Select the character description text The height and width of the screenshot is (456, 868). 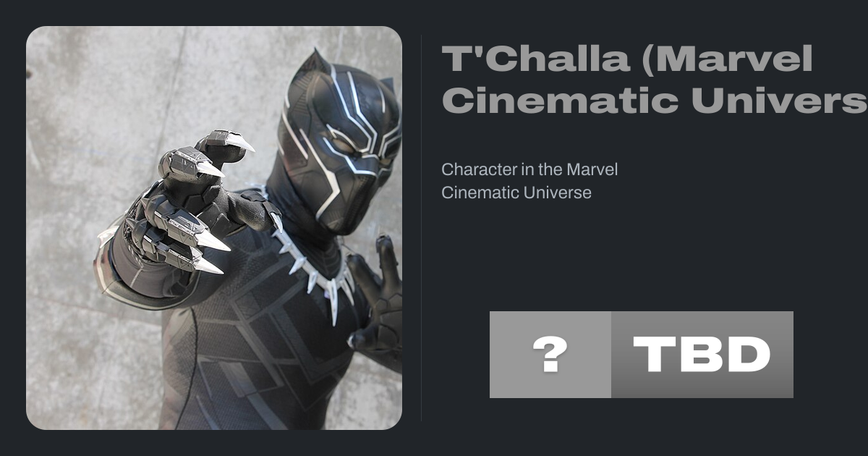(529, 182)
